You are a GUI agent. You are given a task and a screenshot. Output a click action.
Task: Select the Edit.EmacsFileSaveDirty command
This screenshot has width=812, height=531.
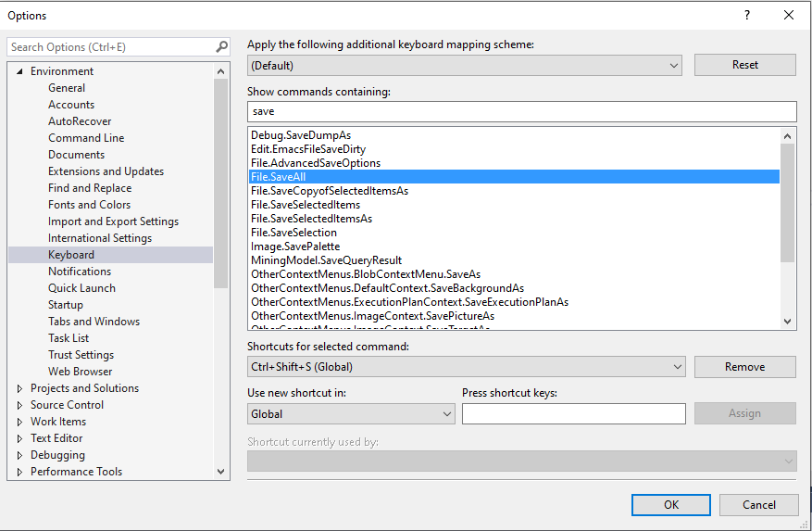click(308, 149)
